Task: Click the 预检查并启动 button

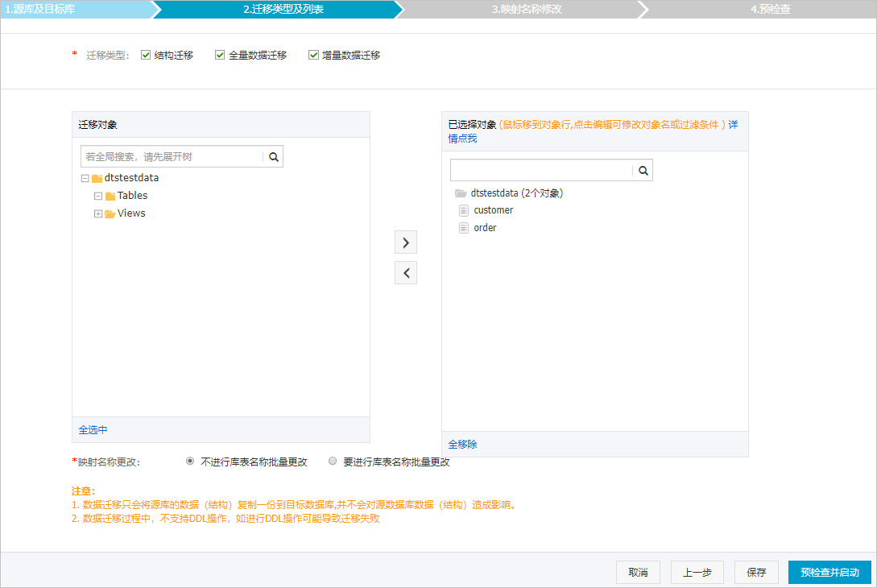Action: click(x=829, y=573)
